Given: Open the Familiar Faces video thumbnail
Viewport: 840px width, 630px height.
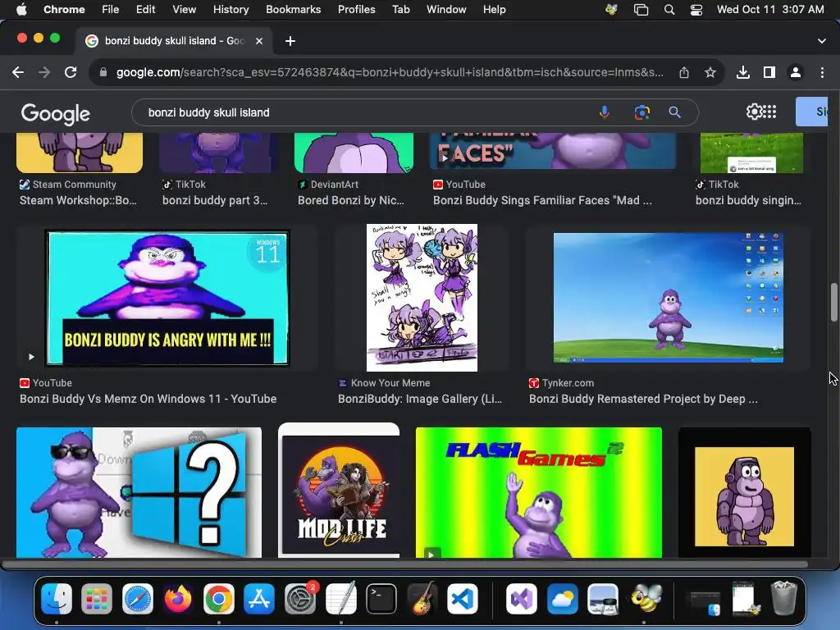Looking at the screenshot, I should [x=553, y=151].
